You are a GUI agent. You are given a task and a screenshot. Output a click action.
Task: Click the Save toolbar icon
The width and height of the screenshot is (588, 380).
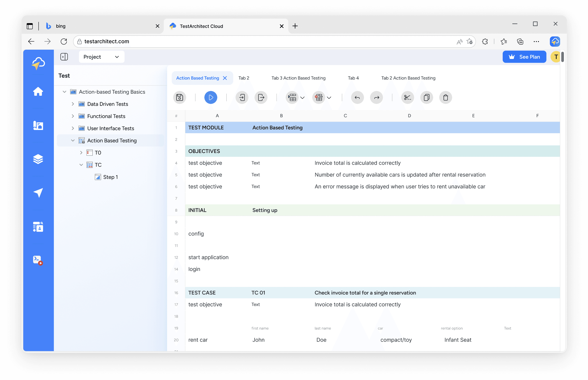coord(179,98)
